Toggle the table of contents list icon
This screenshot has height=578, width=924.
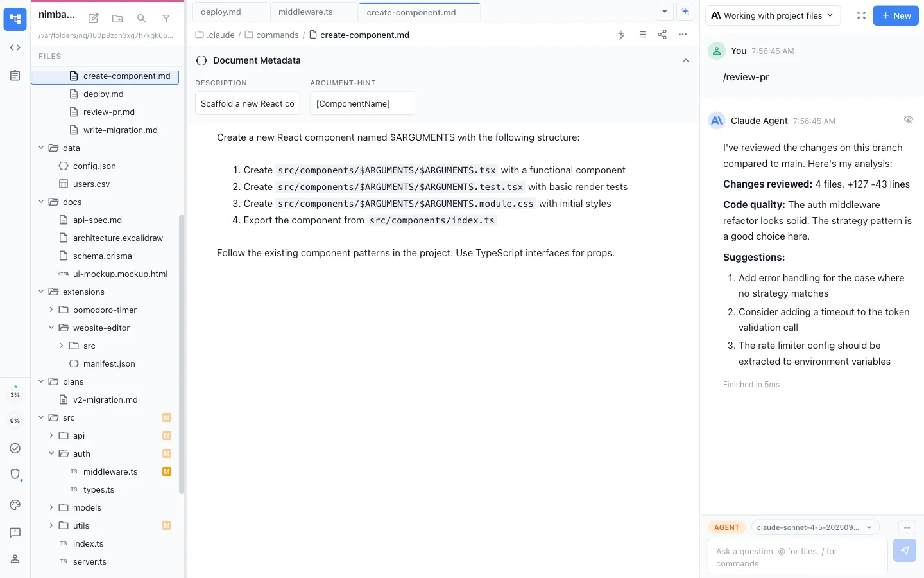coord(642,35)
